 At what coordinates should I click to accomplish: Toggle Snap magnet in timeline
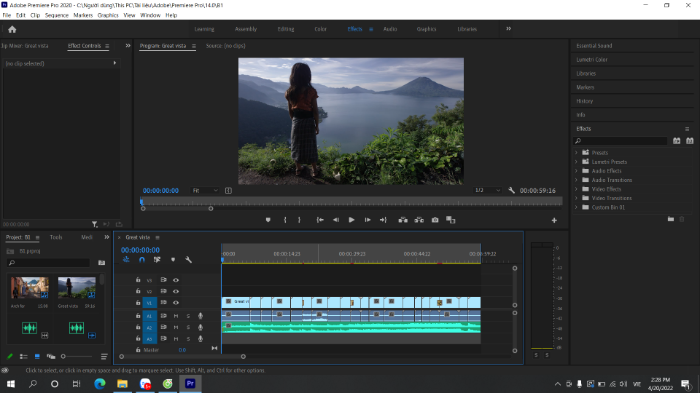(142, 259)
